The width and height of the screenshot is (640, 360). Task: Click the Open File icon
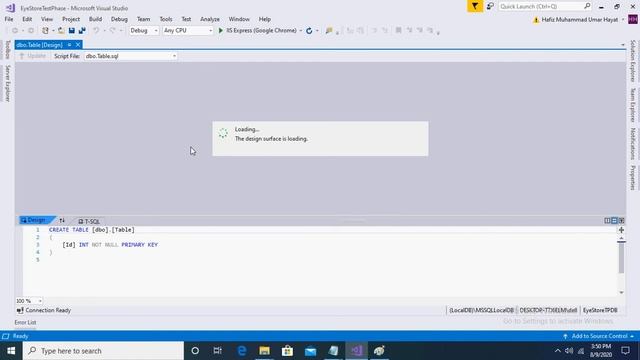click(x=61, y=31)
